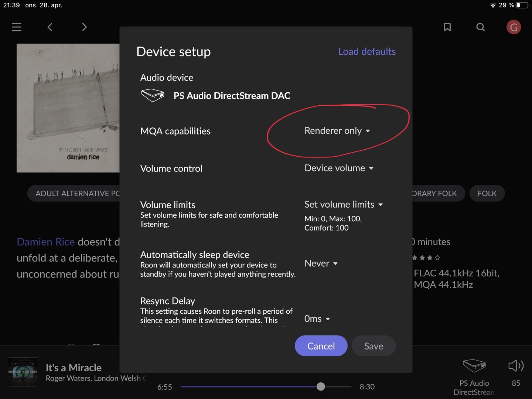The image size is (532, 399).
Task: Open MQA capabilities dropdown Renderer only
Action: pos(337,131)
